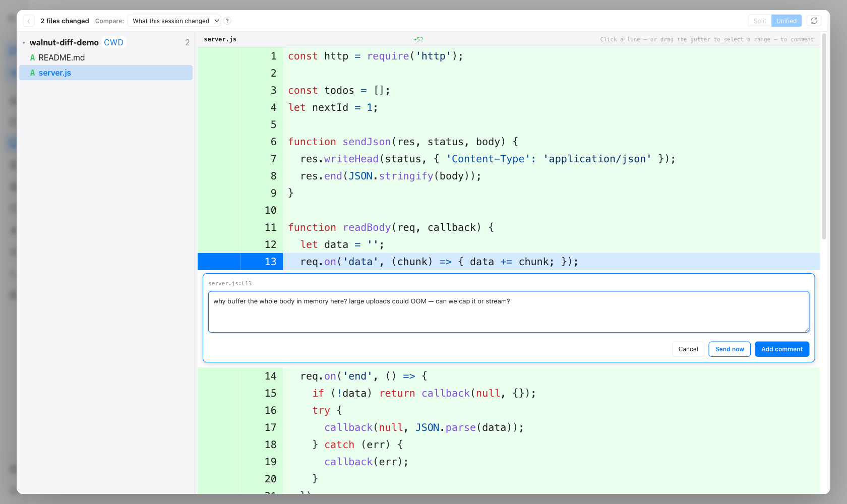Click code line 'function sendJson(res, status, body)'
Viewport: 847px width, 504px height.
tap(403, 142)
